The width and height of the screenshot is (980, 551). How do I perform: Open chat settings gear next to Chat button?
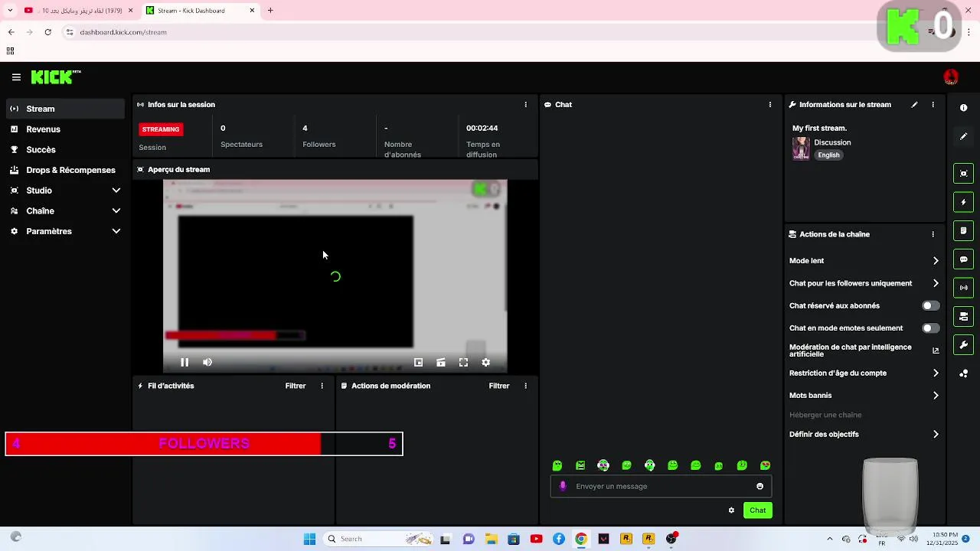pos(731,510)
